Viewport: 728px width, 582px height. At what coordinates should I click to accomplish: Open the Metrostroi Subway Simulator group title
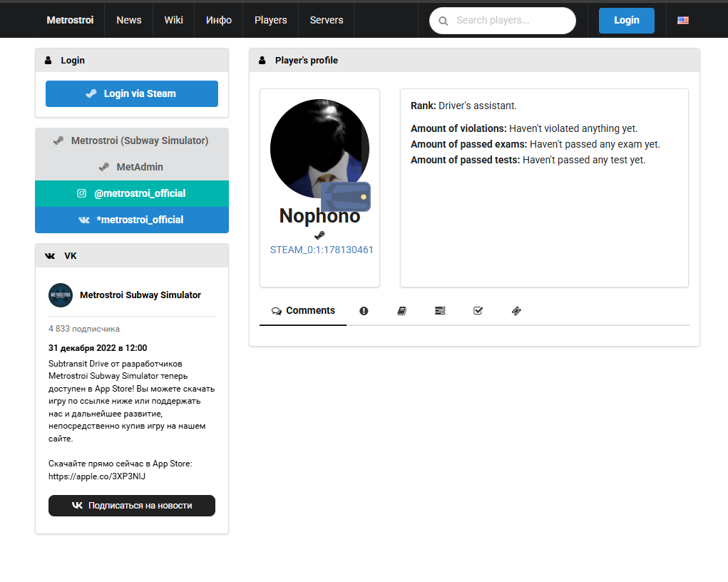(140, 295)
